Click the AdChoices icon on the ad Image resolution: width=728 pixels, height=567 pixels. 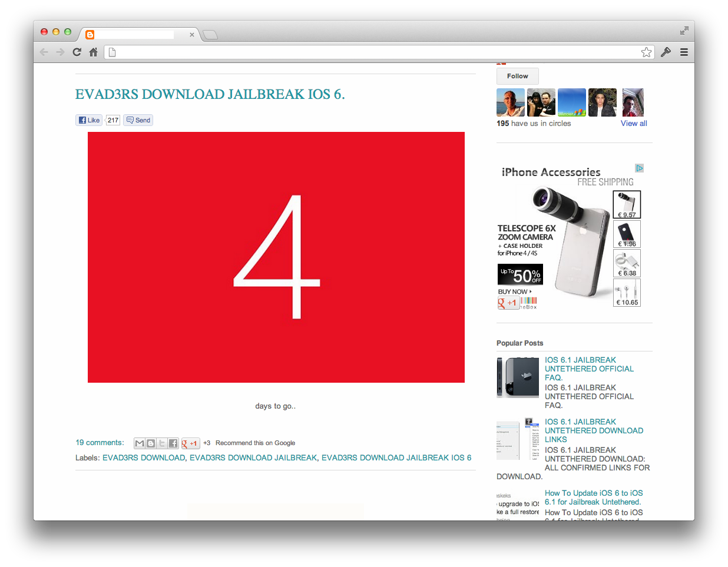tap(639, 168)
